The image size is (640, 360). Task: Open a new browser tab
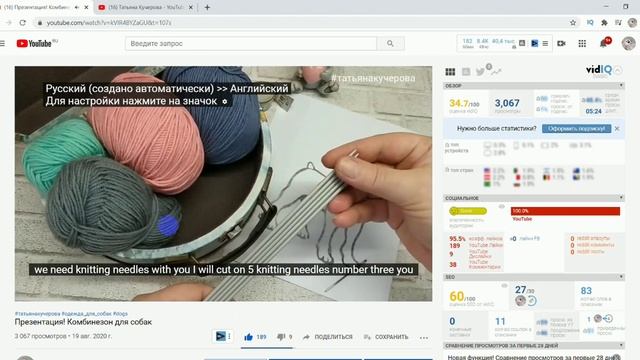pyautogui.click(x=207, y=7)
